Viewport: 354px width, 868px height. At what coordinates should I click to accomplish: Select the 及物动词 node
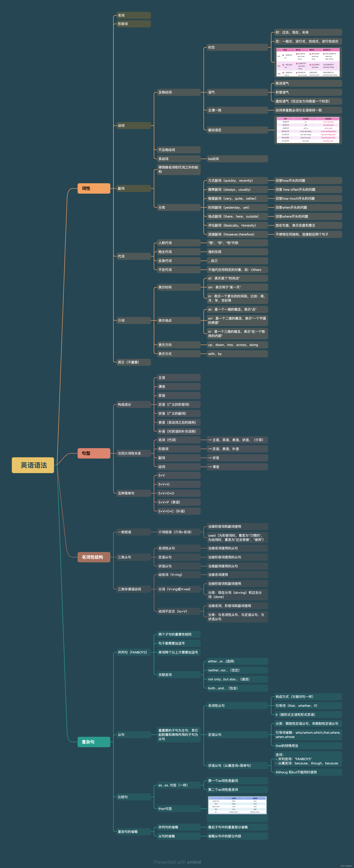(179, 92)
